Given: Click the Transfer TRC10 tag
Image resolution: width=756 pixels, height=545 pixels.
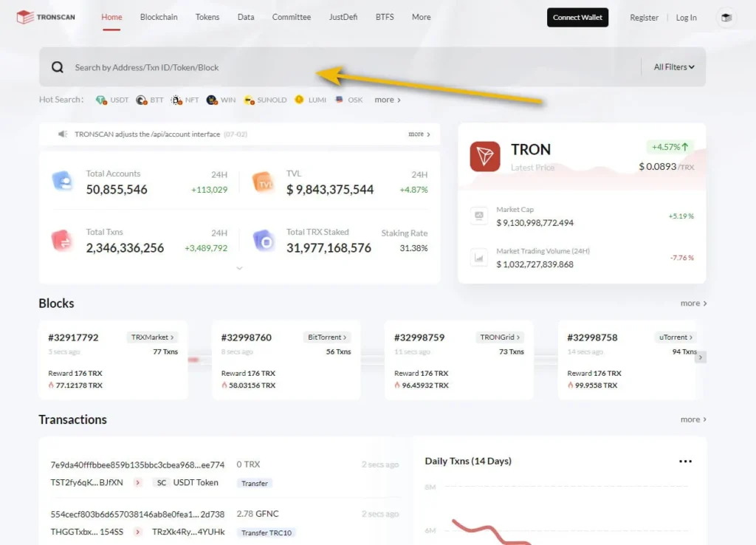Looking at the screenshot, I should [x=266, y=533].
